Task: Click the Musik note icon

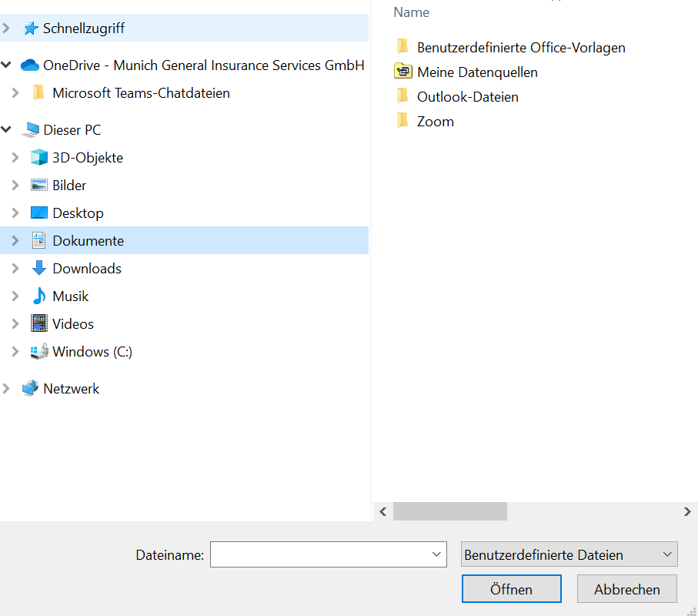Action: point(38,296)
